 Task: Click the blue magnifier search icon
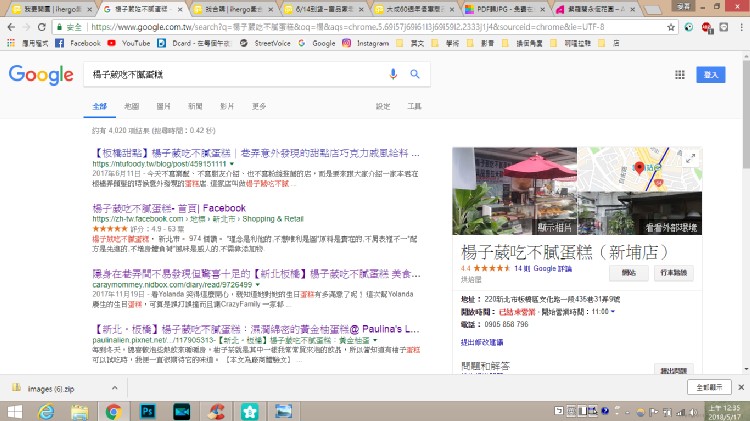pyautogui.click(x=415, y=74)
